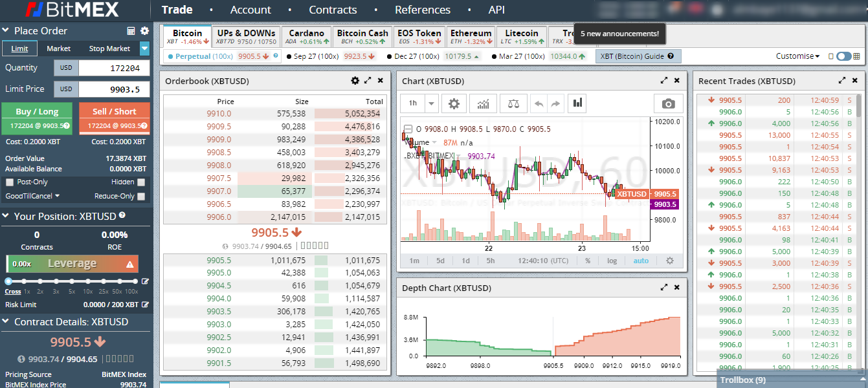Open Orderbook settings gear
868x388 pixels.
click(x=355, y=81)
